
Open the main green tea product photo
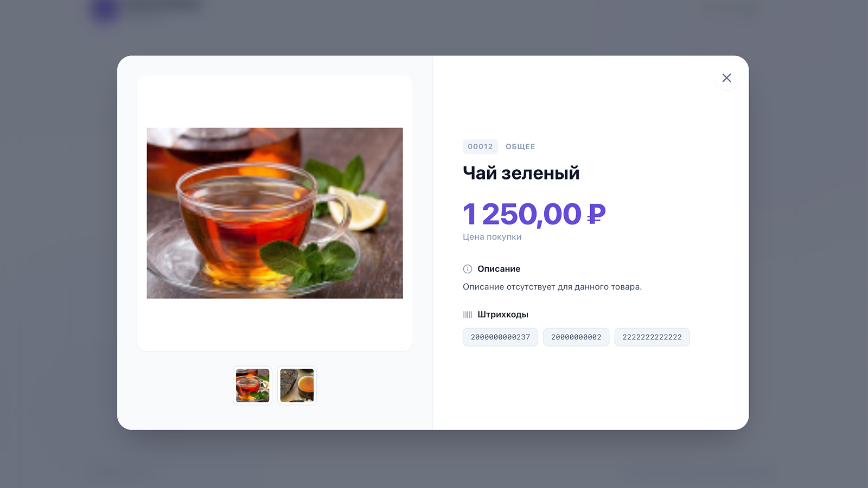click(x=275, y=213)
